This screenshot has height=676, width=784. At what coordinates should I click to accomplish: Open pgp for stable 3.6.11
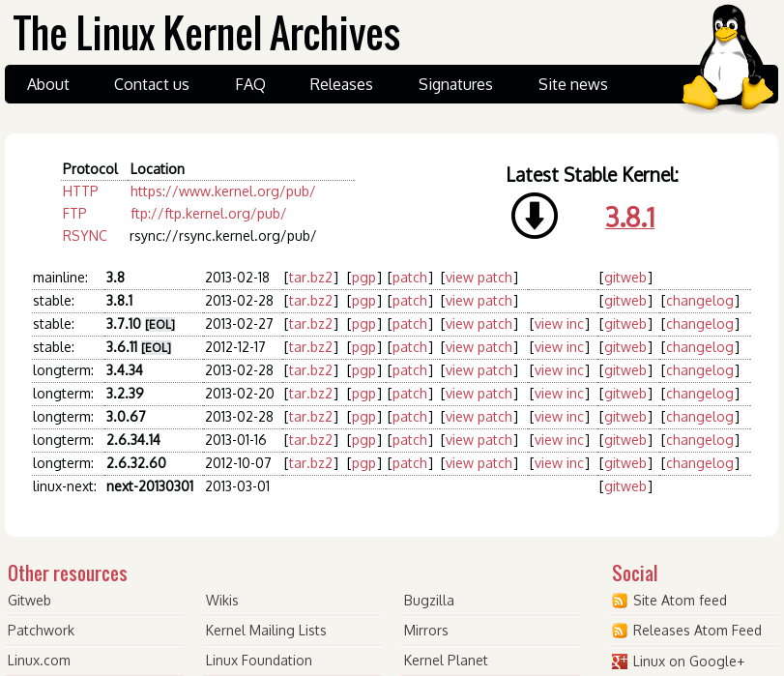pos(363,348)
